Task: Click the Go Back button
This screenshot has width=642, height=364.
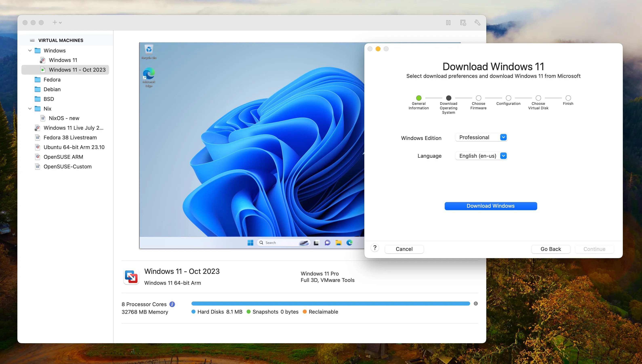Action: (550, 249)
